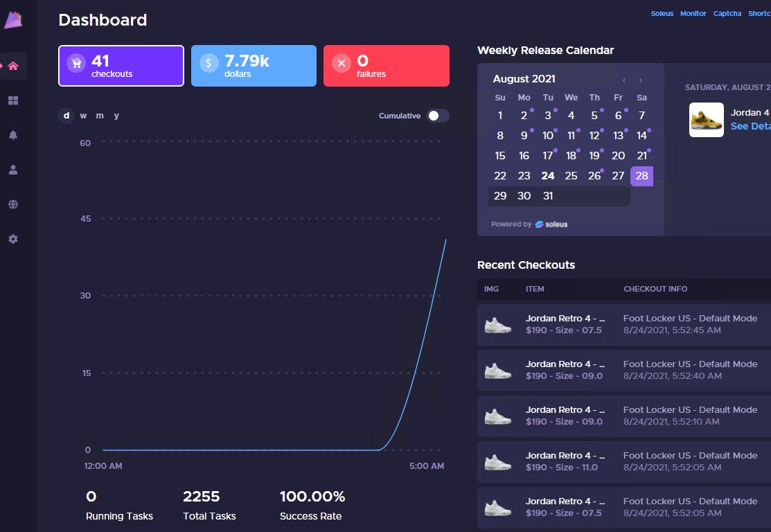The height and width of the screenshot is (532, 771).
Task: Click the failures X icon
Action: pos(342,63)
